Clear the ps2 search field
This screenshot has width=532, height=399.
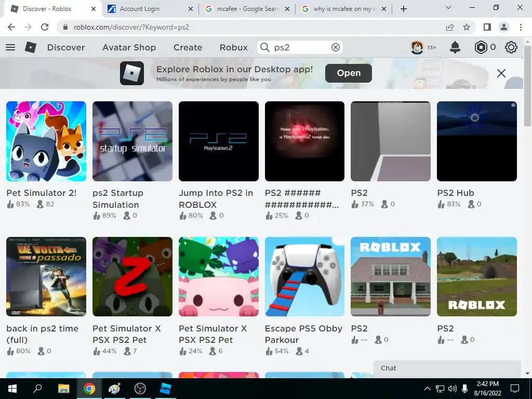335,47
